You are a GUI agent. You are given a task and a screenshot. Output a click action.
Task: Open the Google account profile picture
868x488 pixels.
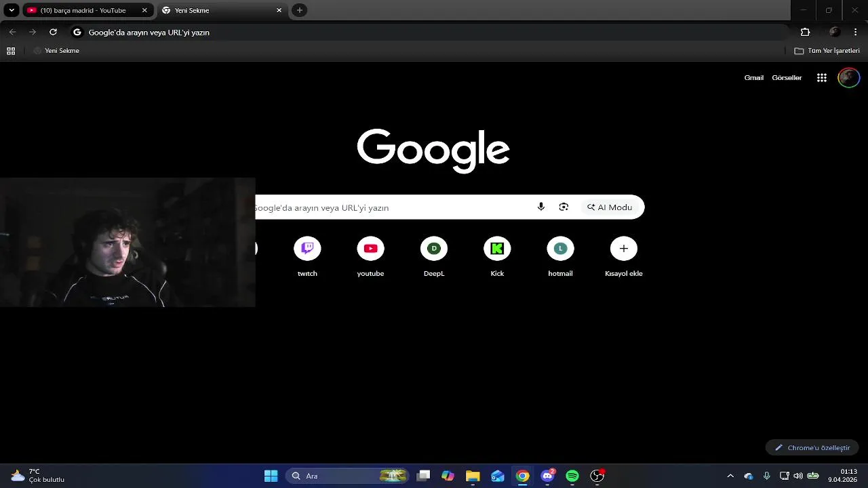coord(849,78)
